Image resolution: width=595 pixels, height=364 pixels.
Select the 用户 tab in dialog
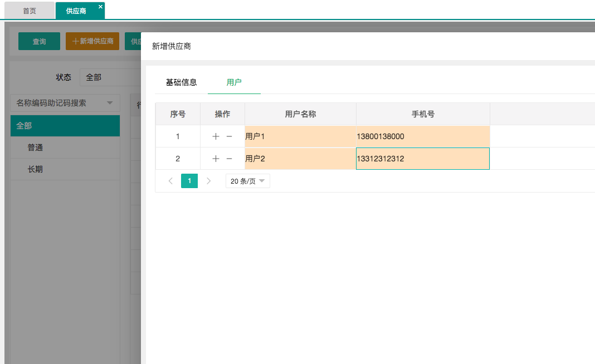click(x=234, y=82)
